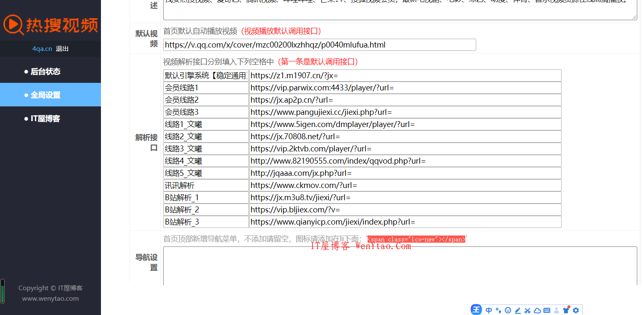
Task: Click the 会员线路3 name field
Action: [x=206, y=112]
